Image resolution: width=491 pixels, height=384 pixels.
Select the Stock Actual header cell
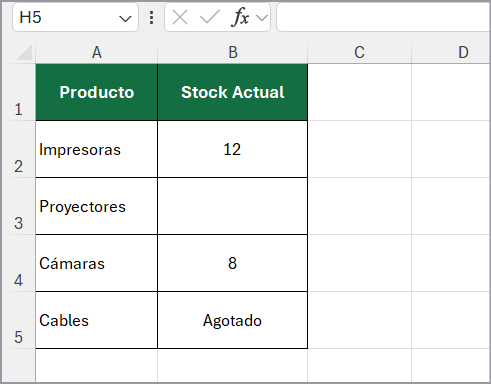click(x=233, y=92)
